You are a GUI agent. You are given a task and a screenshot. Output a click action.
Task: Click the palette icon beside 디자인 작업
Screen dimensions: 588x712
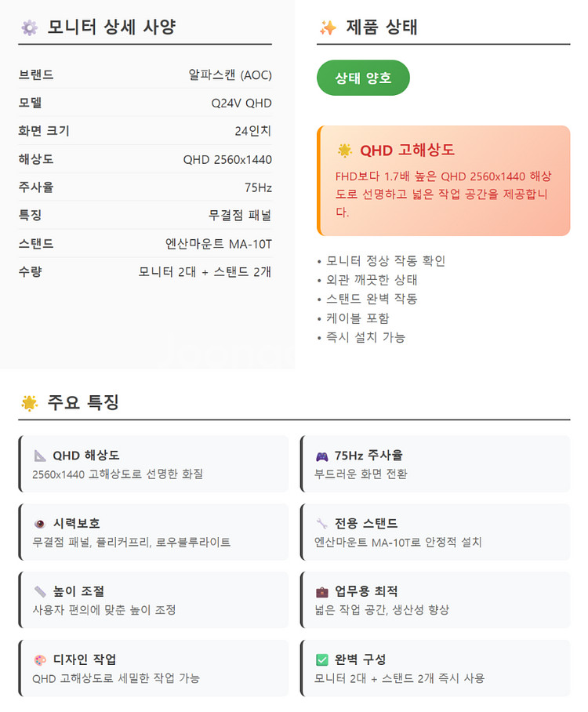click(x=40, y=659)
